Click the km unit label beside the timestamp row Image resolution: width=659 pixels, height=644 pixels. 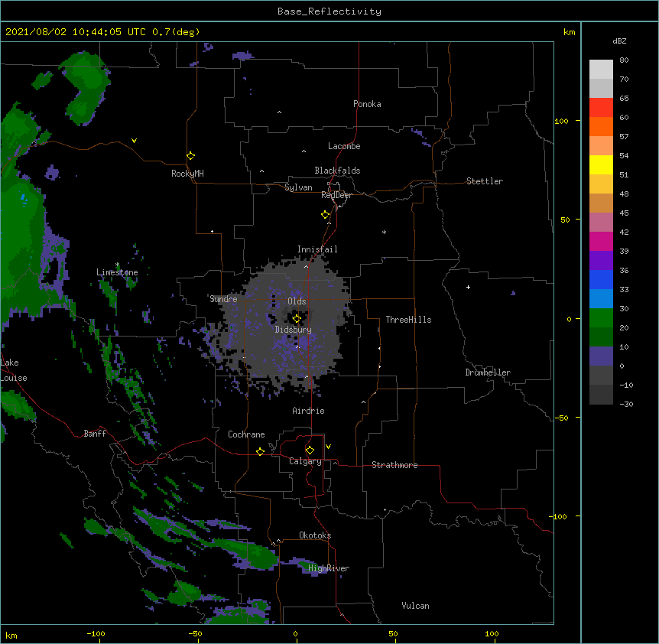(x=569, y=32)
